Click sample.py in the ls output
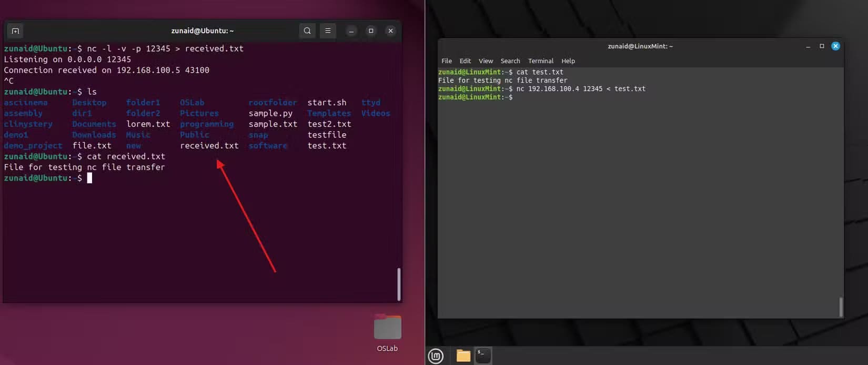 click(x=270, y=114)
